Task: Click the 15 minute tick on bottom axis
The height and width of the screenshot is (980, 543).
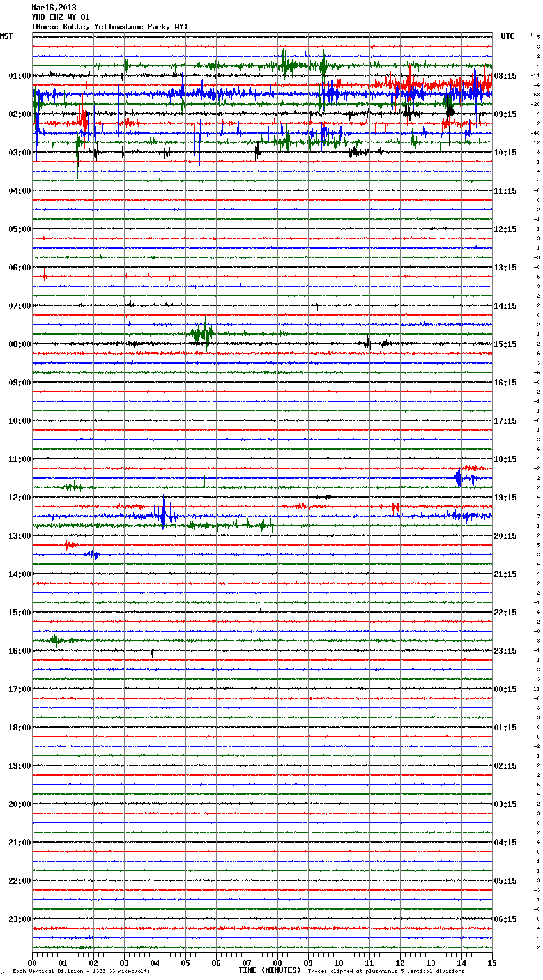Action: click(491, 963)
